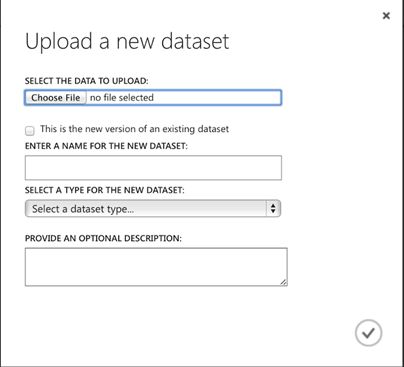The width and height of the screenshot is (404, 367).
Task: Click the description box resize grip
Action: pos(283,282)
